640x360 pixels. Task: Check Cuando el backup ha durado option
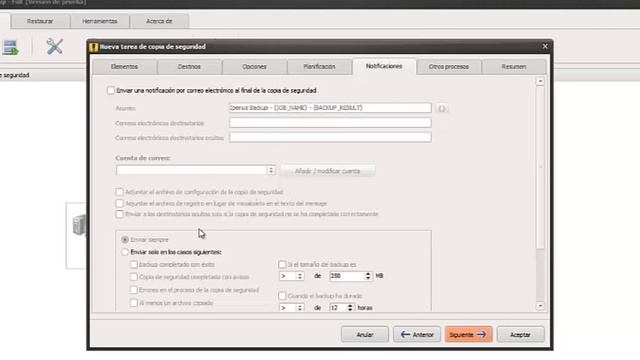coord(282,296)
